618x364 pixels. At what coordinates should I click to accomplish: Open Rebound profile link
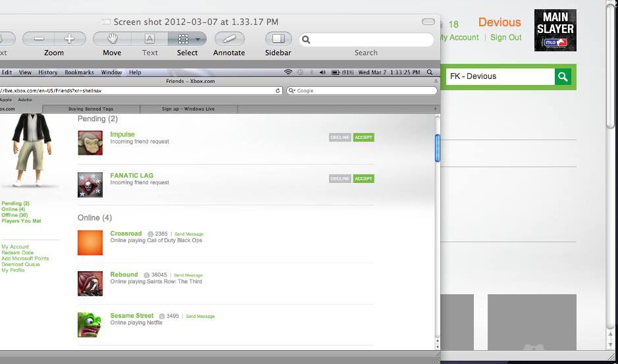point(124,274)
